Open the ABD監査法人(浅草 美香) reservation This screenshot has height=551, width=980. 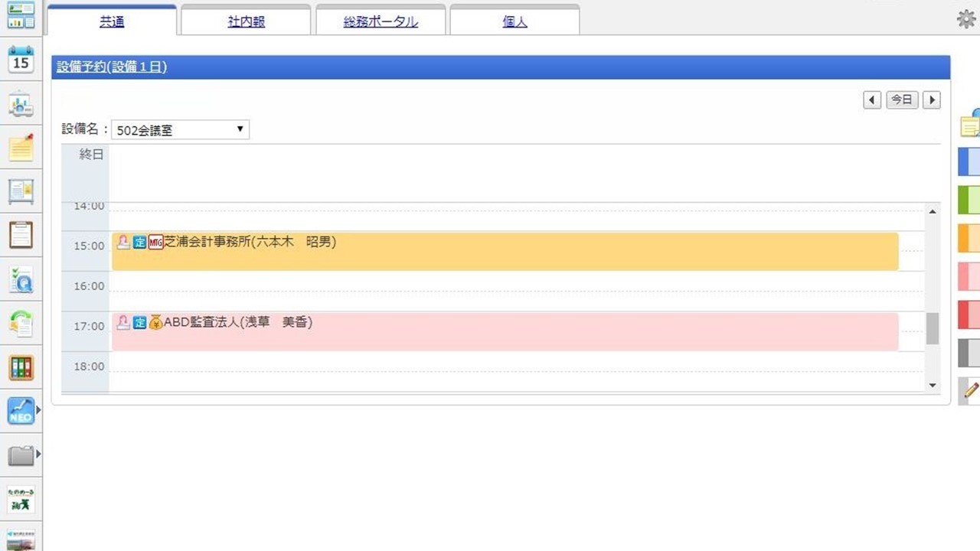coord(505,331)
